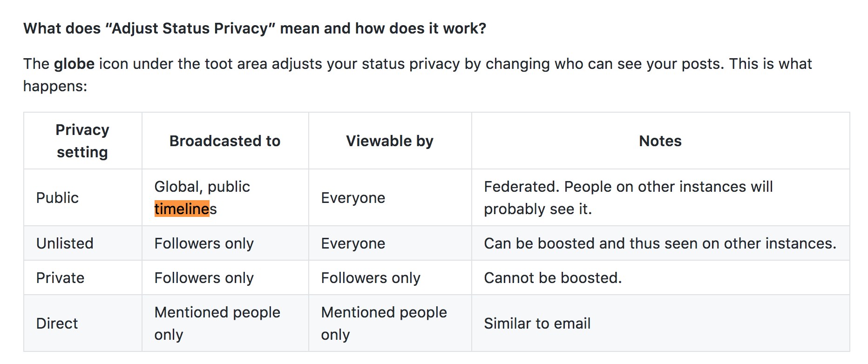Click the "Unlisted" privacy setting cell
This screenshot has width=868, height=364.
[65, 243]
